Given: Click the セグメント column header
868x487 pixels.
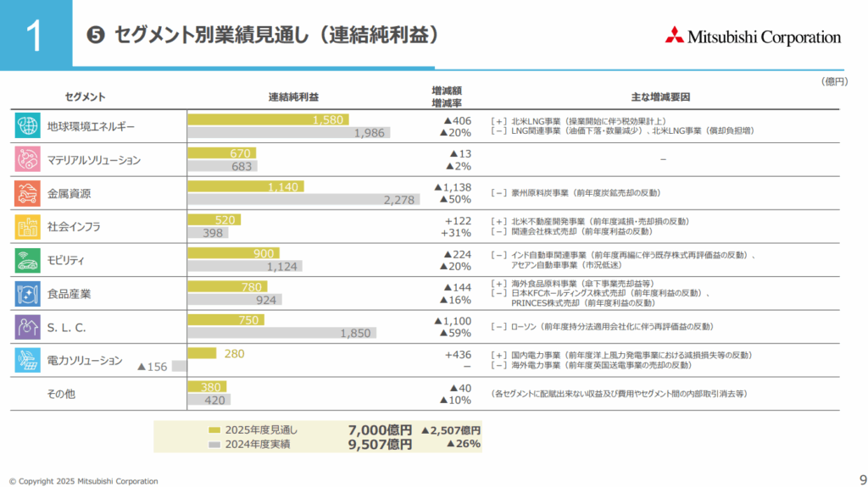Looking at the screenshot, I should tap(86, 97).
